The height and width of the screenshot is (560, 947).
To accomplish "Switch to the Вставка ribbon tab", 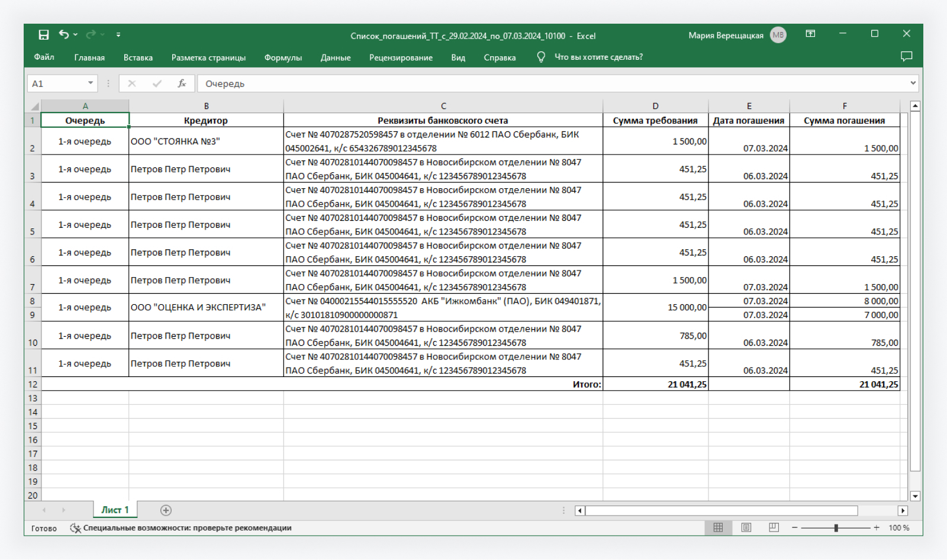I will click(138, 57).
